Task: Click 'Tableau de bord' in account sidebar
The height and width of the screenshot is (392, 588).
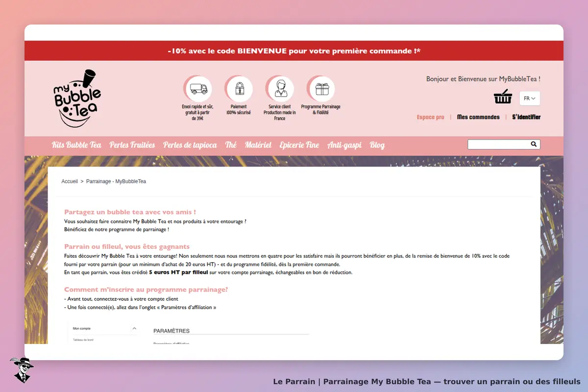Action: click(x=83, y=340)
